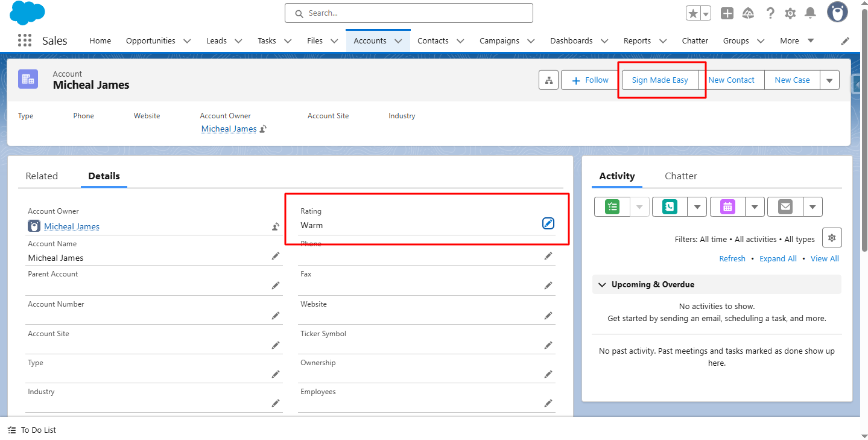This screenshot has width=868, height=440.
Task: Expand the Opportunities tab dropdown chevron
Action: (x=187, y=41)
